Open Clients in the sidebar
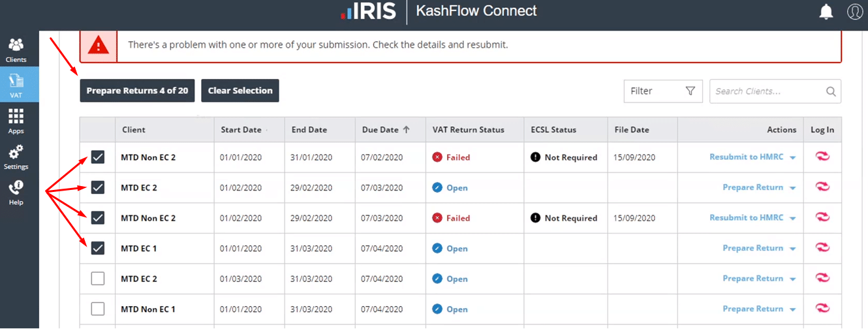 [16, 50]
